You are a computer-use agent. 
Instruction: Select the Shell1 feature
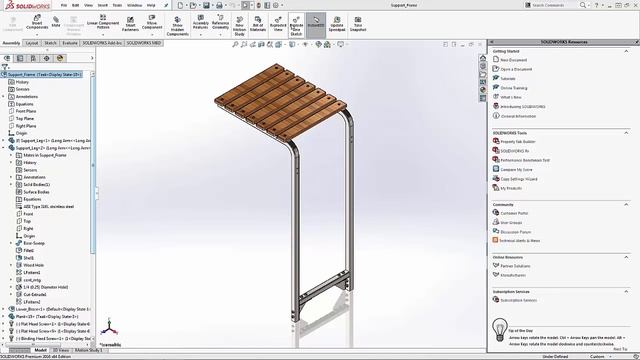click(x=28, y=258)
